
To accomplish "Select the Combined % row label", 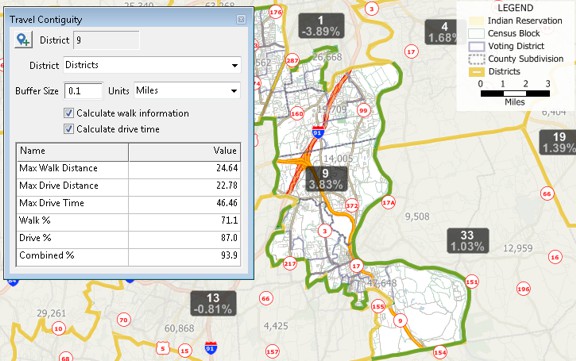I will 47,256.
